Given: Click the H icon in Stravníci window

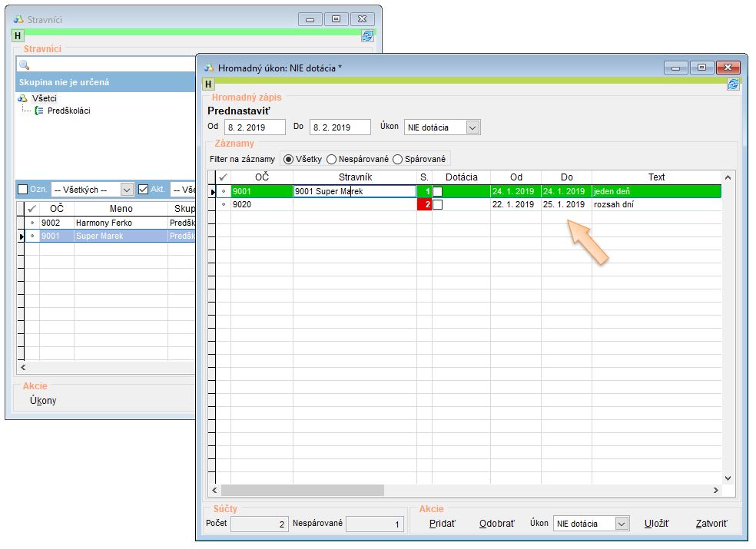Looking at the screenshot, I should tap(18, 35).
